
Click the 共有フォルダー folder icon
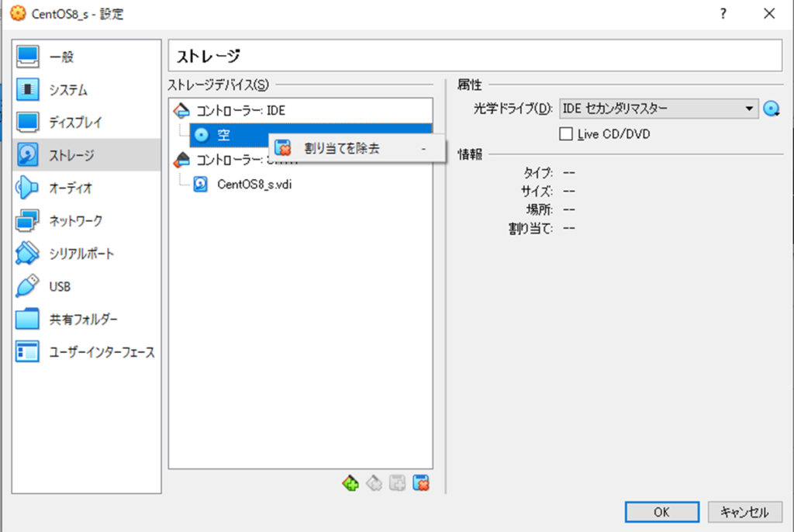27,320
